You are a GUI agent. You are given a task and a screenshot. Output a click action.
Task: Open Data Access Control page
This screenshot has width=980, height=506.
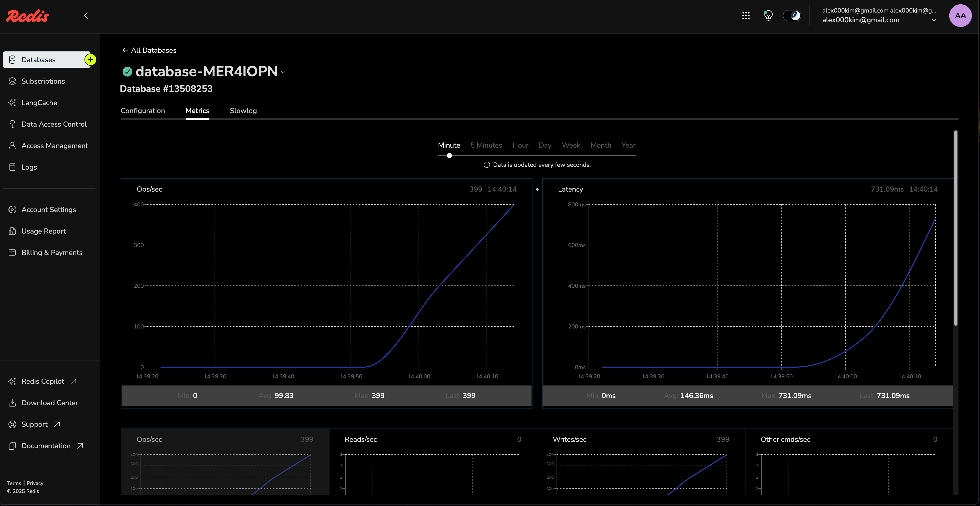pos(54,124)
